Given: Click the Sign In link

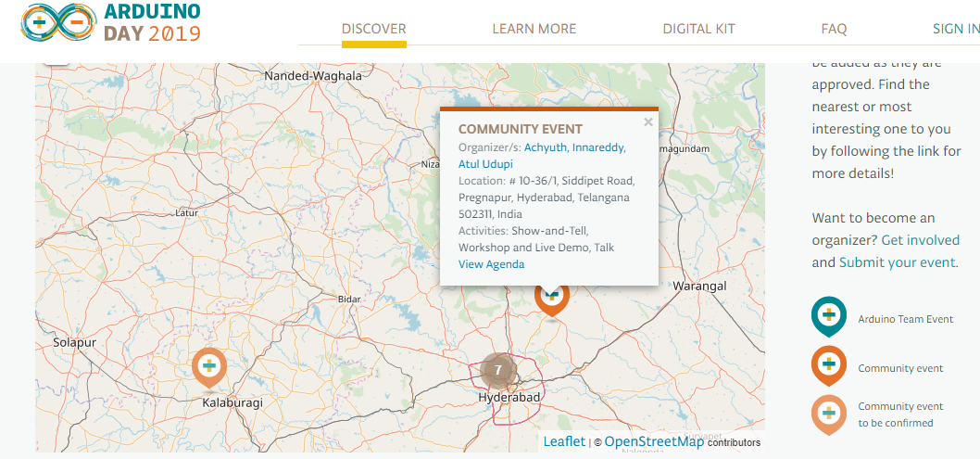Looking at the screenshot, I should point(956,29).
